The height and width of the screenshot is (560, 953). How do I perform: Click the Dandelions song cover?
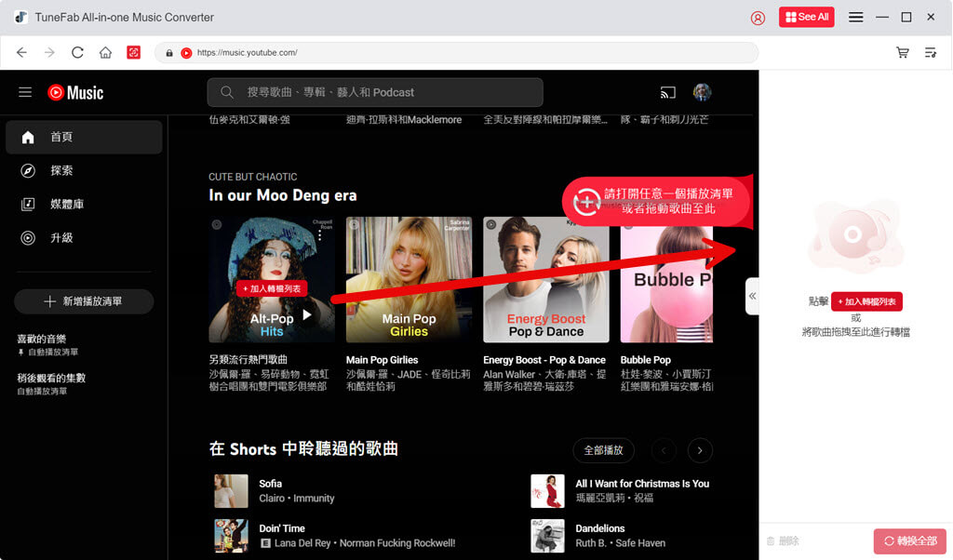click(547, 536)
